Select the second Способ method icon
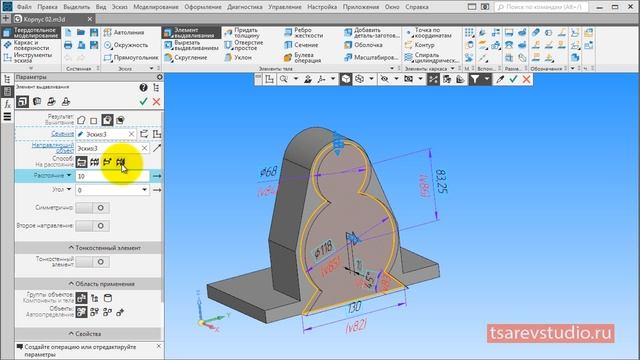This screenshot has height=360, width=640. point(94,162)
